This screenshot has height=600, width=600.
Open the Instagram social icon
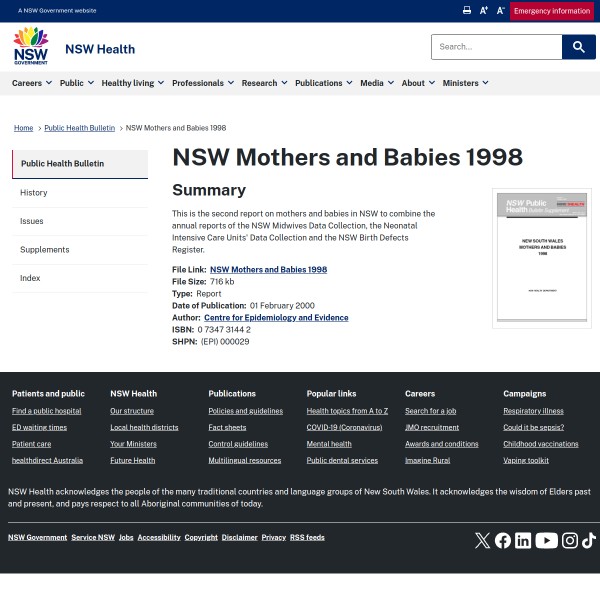tap(570, 540)
